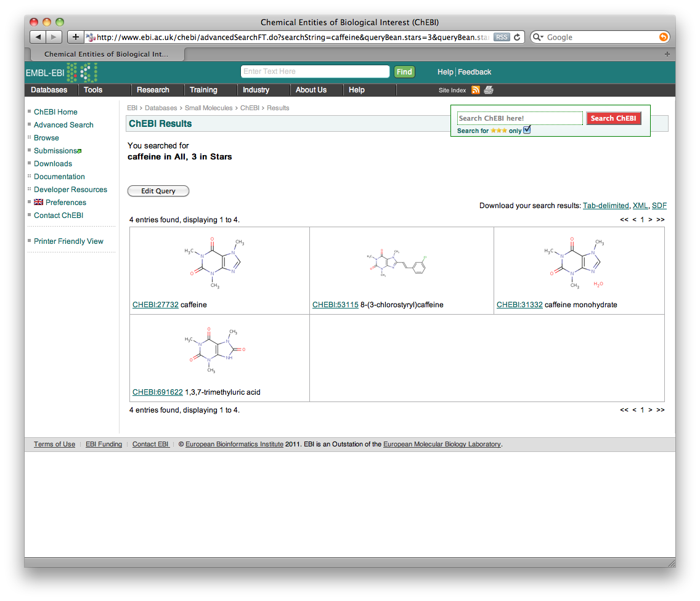Open the Contact ChEBI sidebar link
700x601 pixels.
59,216
